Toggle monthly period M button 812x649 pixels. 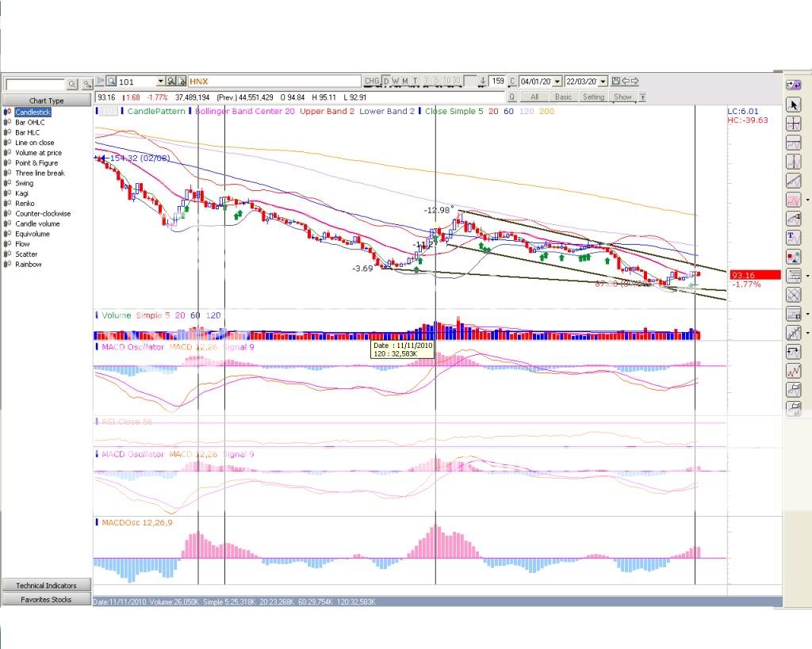pyautogui.click(x=404, y=81)
